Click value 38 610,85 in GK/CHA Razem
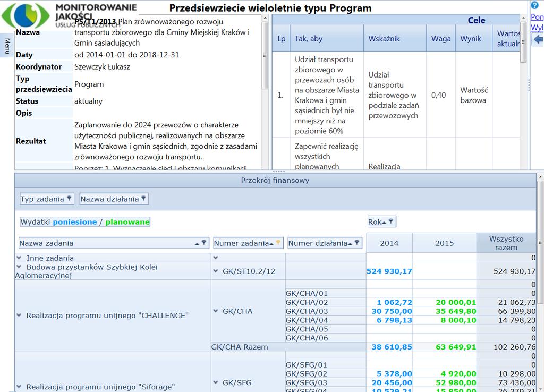The image size is (544, 392). (x=392, y=347)
